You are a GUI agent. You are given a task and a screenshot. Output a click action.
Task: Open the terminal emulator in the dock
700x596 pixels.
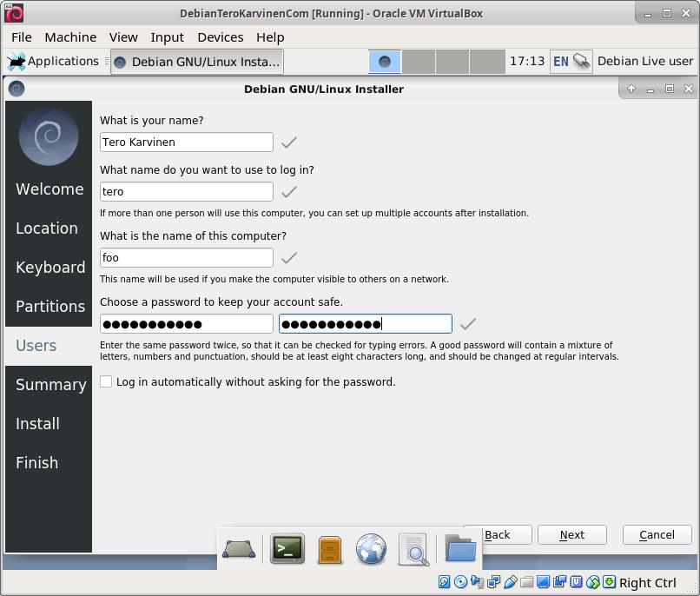287,549
